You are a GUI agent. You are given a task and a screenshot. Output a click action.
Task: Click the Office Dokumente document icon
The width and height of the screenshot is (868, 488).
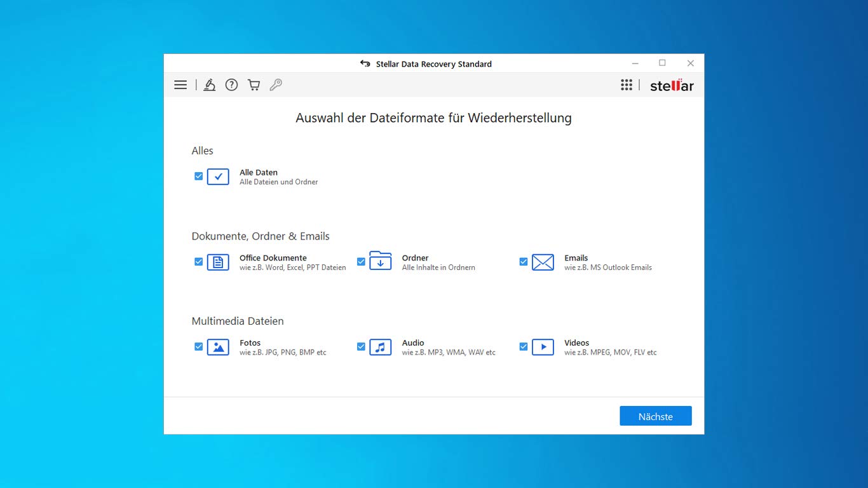(x=218, y=262)
